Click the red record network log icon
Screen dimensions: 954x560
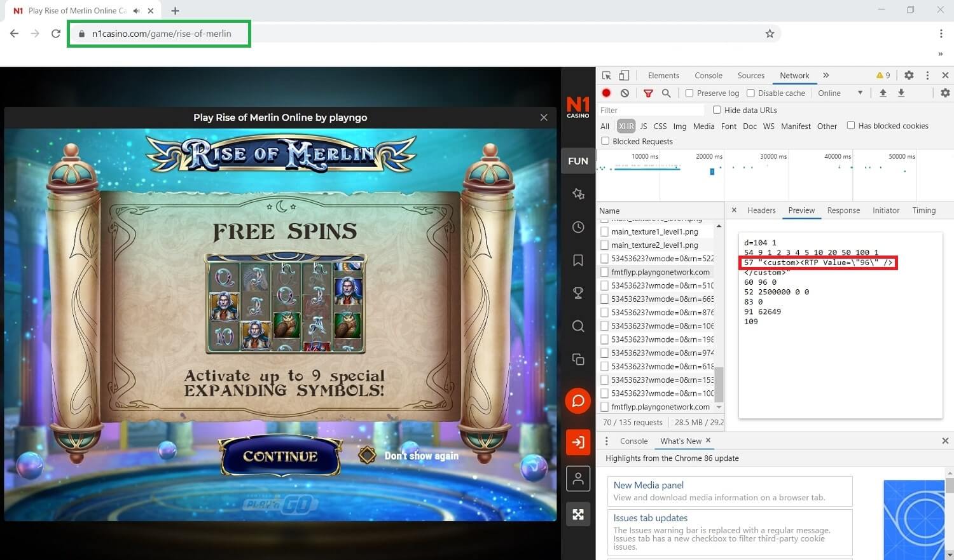606,93
